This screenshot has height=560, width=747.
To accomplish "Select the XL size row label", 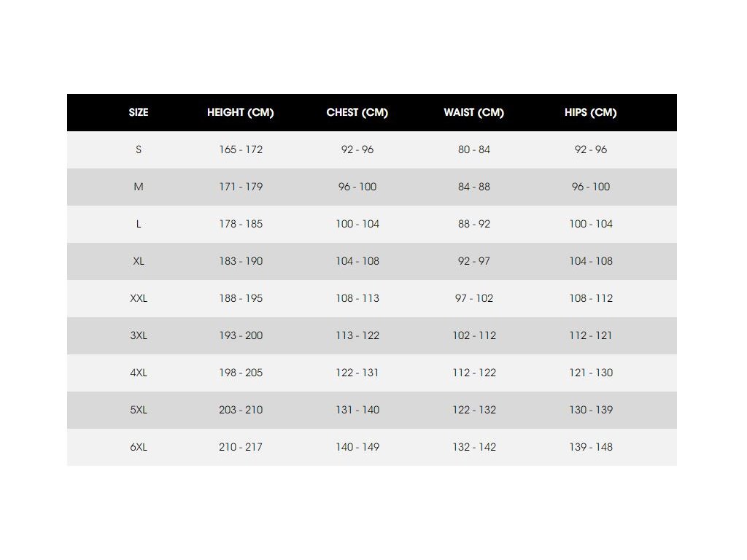I will pyautogui.click(x=139, y=261).
